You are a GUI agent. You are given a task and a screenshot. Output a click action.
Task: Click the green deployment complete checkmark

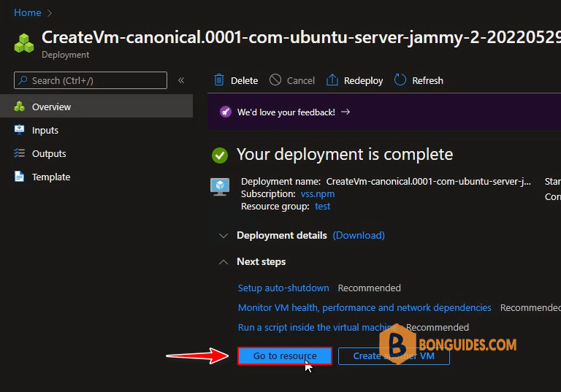pyautogui.click(x=220, y=155)
